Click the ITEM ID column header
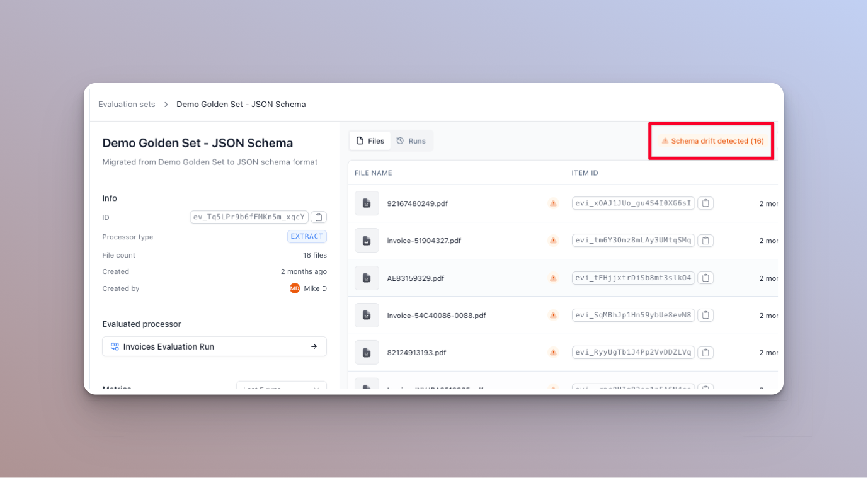868x478 pixels. [585, 173]
